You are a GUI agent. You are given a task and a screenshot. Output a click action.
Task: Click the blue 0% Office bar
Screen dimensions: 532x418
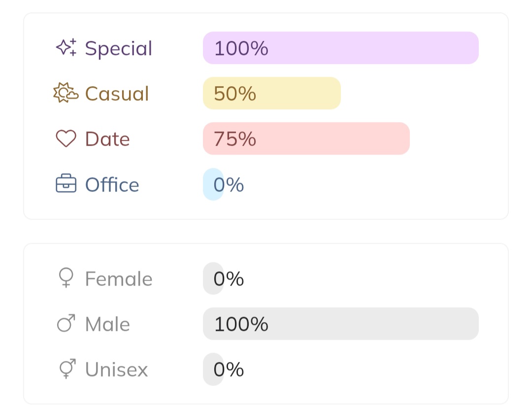coord(213,184)
